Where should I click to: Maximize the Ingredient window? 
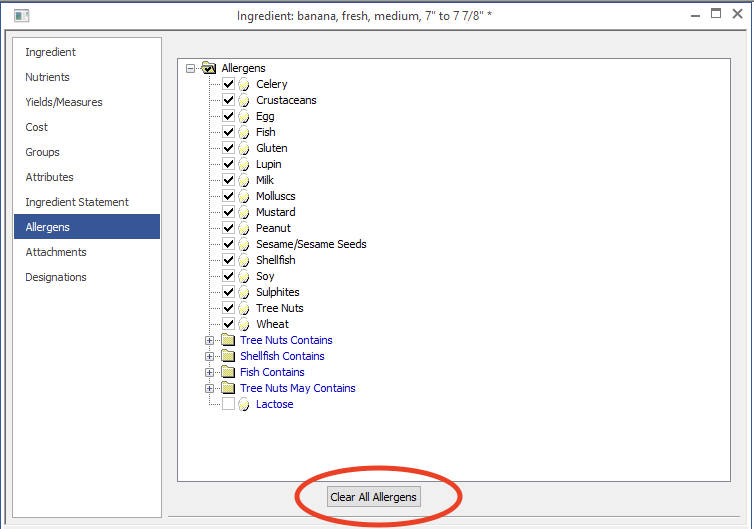point(716,14)
